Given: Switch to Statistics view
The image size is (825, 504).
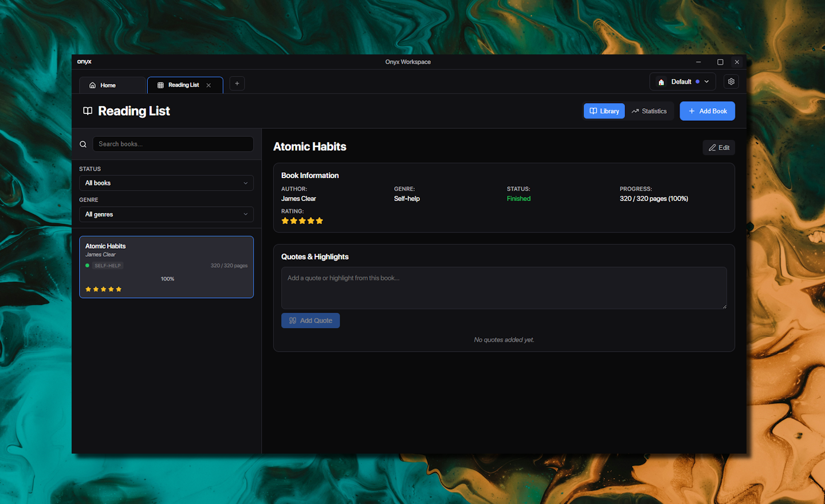Looking at the screenshot, I should point(649,111).
